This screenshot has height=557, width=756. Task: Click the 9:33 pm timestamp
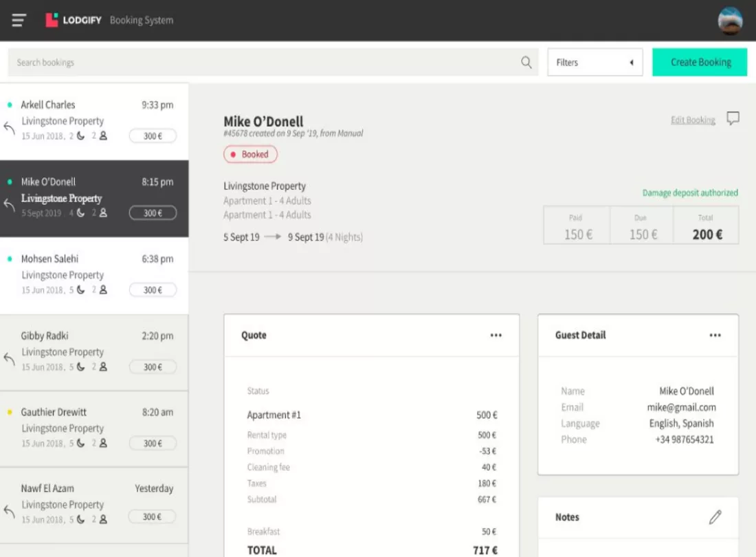point(157,105)
